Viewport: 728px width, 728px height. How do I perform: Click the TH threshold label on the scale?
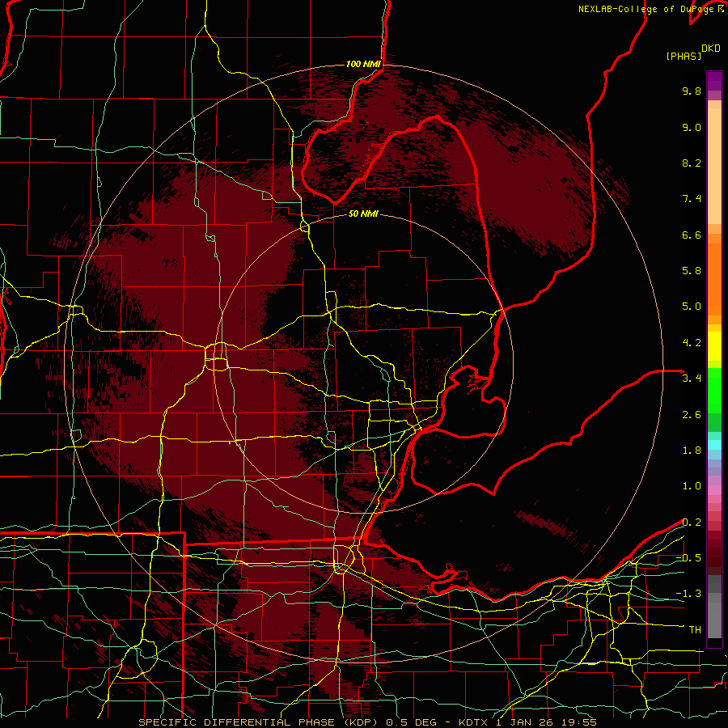pyautogui.click(x=695, y=630)
